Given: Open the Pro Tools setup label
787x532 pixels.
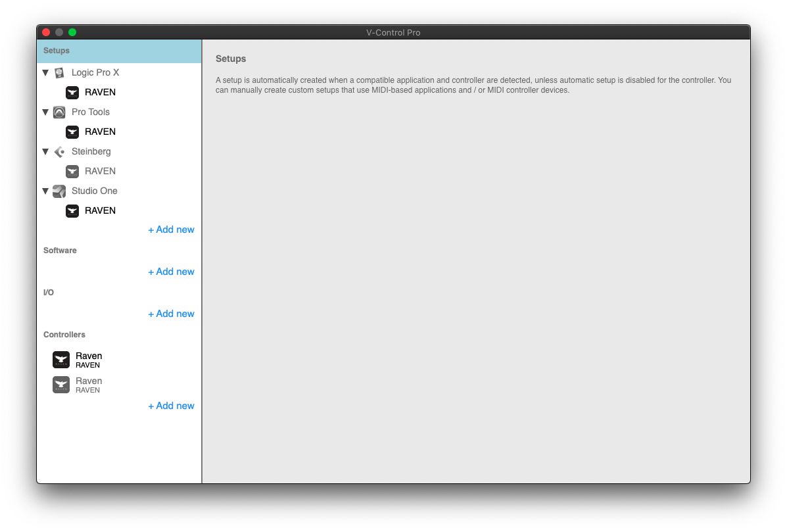Looking at the screenshot, I should point(91,112).
